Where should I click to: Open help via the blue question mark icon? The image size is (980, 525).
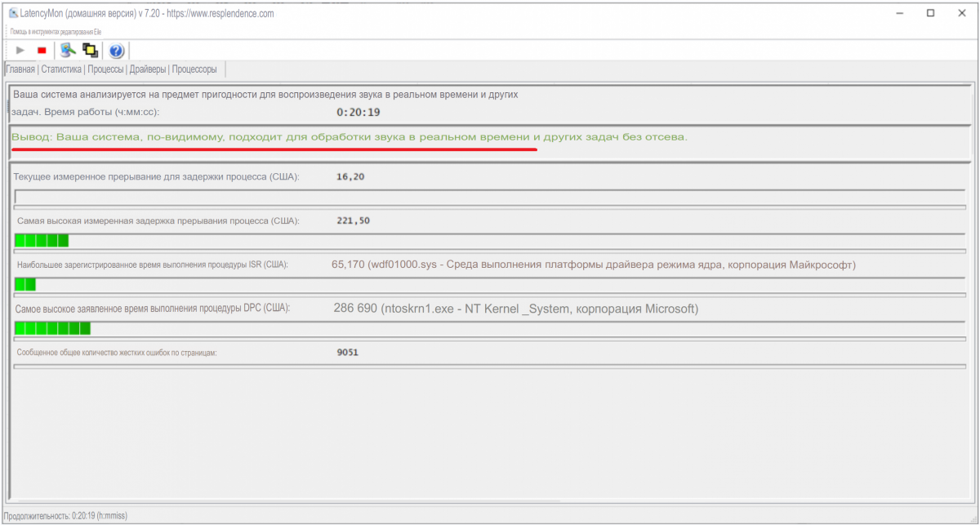tap(116, 51)
